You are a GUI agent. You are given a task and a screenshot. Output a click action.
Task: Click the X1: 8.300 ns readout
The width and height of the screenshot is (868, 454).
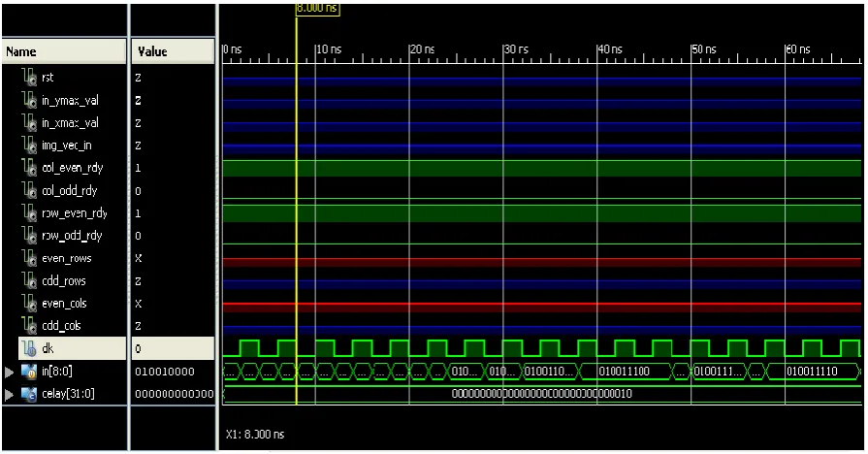pos(255,434)
